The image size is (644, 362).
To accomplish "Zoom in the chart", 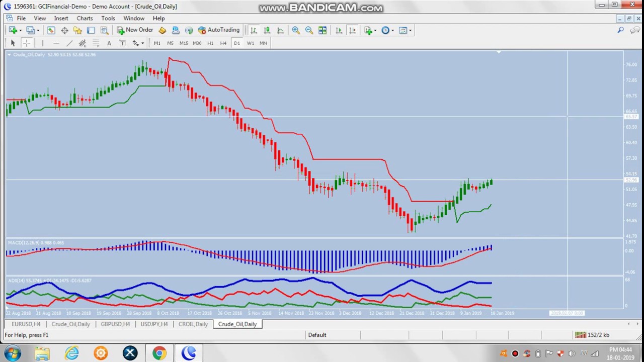I will (296, 30).
